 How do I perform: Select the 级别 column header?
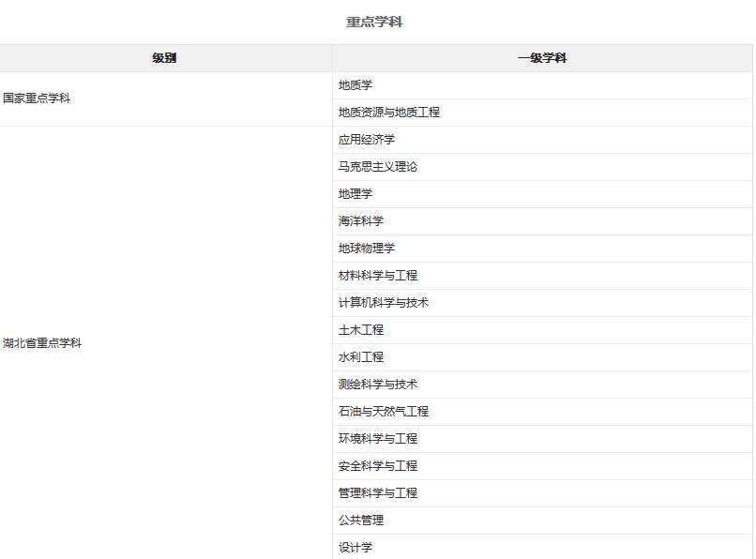pyautogui.click(x=164, y=58)
